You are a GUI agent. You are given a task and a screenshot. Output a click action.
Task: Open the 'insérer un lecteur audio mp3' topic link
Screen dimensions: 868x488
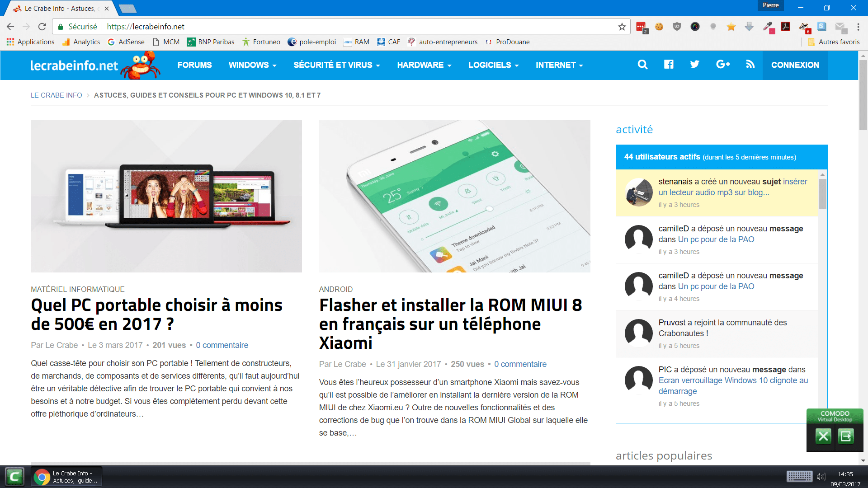[x=733, y=187]
